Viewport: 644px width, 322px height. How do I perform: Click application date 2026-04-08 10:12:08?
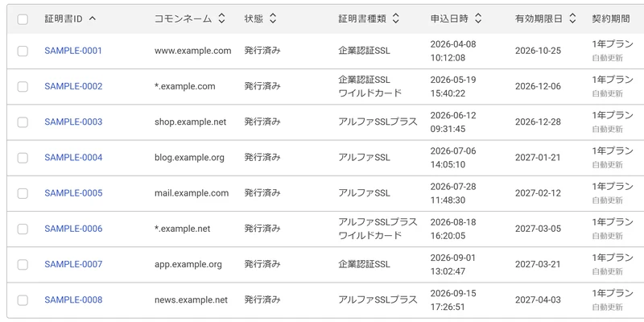click(x=453, y=51)
